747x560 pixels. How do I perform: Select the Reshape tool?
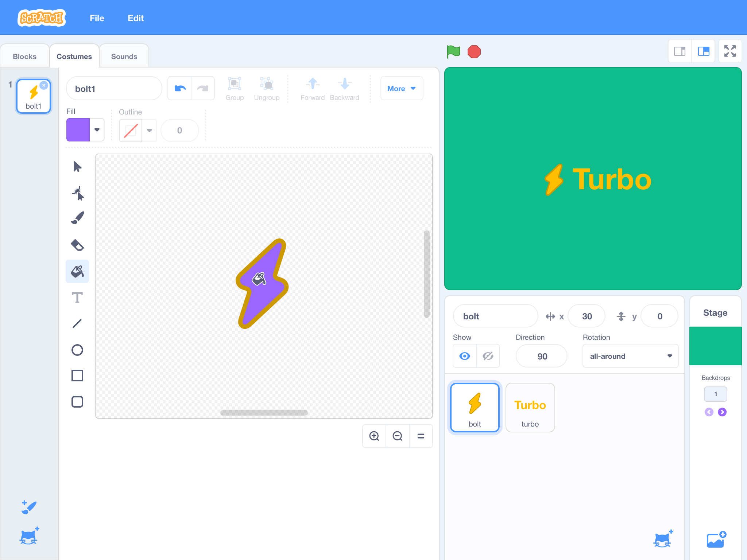(77, 193)
